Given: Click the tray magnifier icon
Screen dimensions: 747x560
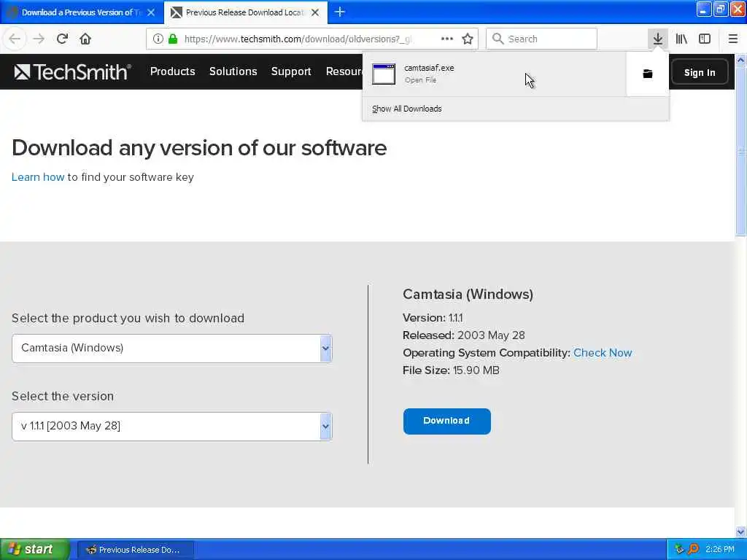Looking at the screenshot, I should [x=694, y=549].
